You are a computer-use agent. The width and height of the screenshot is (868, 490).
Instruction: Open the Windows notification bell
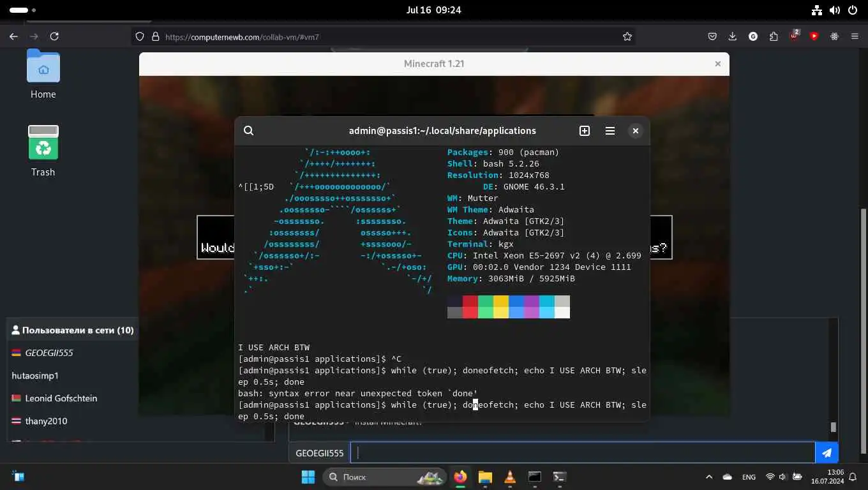coord(853,477)
